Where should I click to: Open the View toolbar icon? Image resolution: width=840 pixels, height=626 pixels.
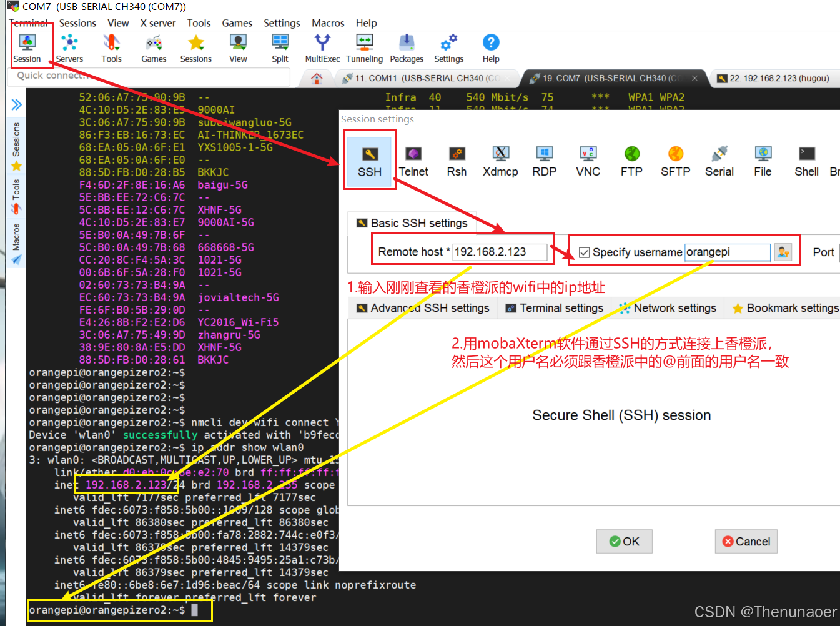click(238, 48)
